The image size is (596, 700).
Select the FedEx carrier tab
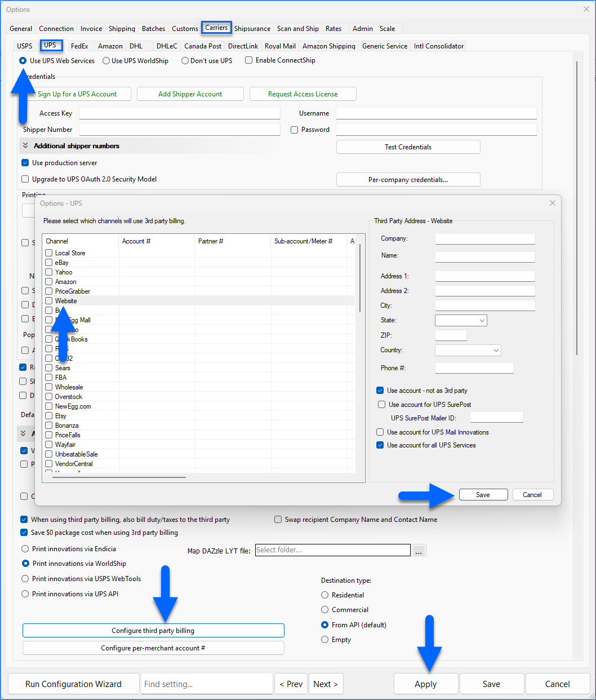coord(79,46)
